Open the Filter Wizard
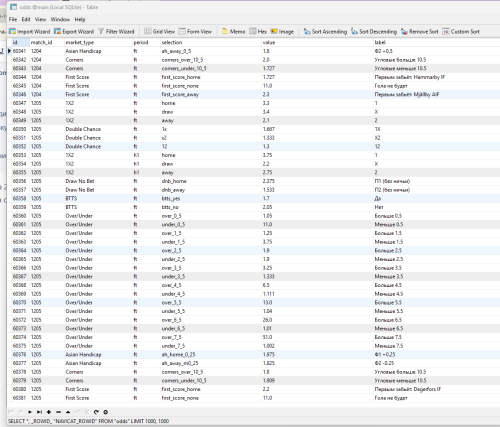 (x=116, y=32)
